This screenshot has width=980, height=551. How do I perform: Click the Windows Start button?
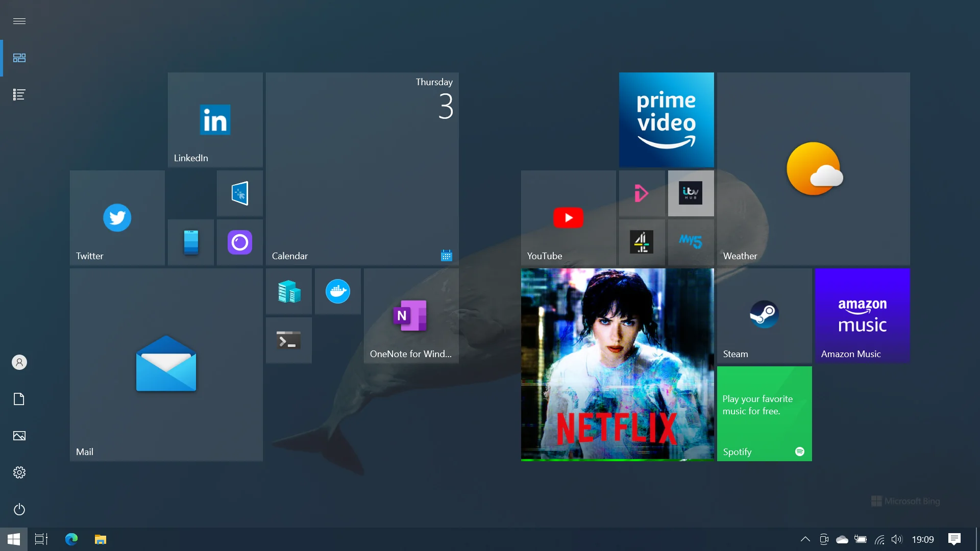(14, 539)
